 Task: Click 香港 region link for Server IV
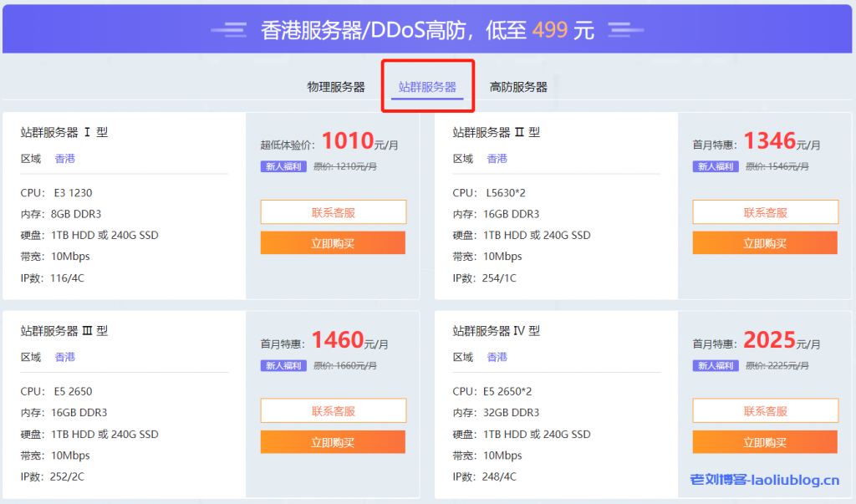click(497, 357)
